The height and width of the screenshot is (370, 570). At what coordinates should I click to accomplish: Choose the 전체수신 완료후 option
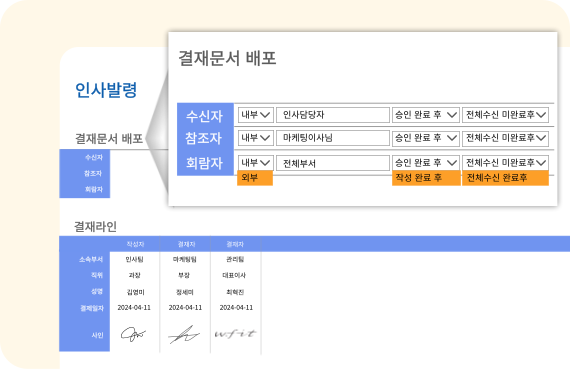(x=505, y=178)
